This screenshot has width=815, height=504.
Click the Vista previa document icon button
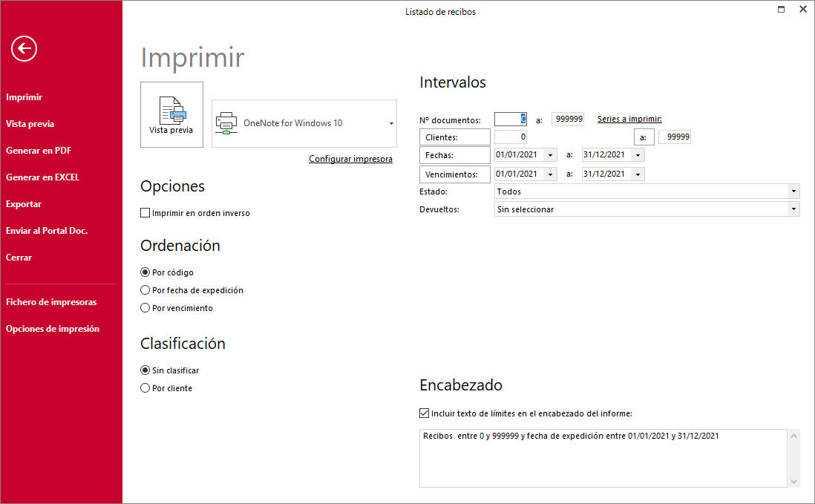click(171, 115)
